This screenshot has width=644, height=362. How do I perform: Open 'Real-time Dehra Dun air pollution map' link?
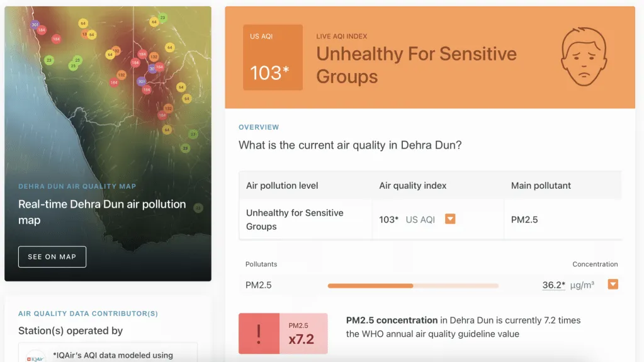[102, 212]
